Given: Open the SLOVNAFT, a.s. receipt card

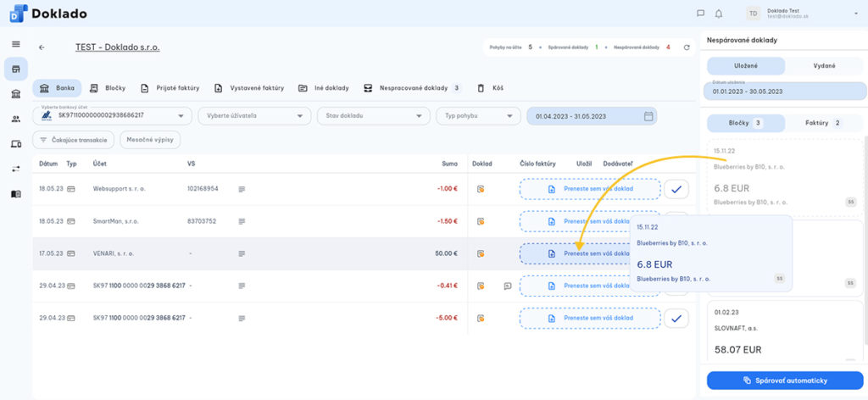Looking at the screenshot, I should (784, 332).
